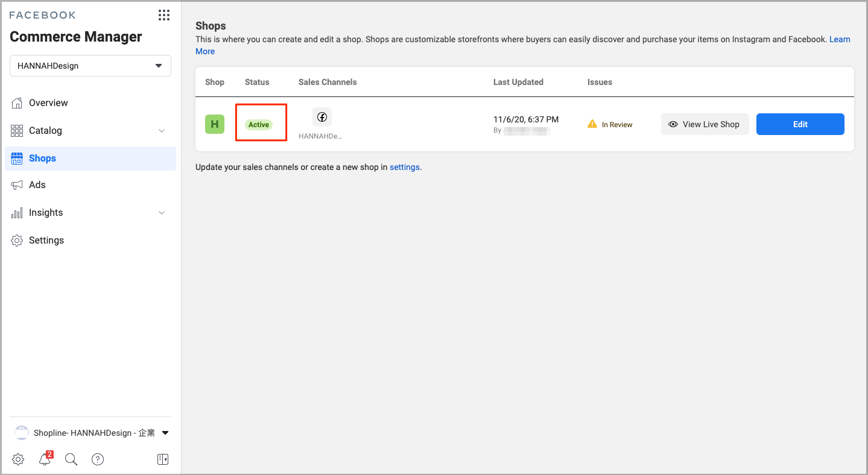868x475 pixels.
Task: Select Shops in the sidebar
Action: pyautogui.click(x=90, y=159)
